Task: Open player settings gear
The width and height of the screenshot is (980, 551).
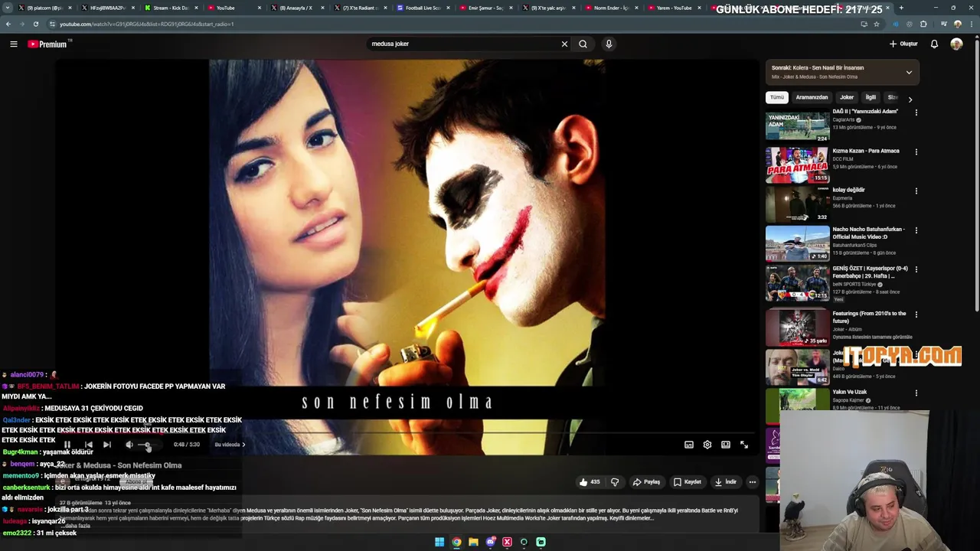Action: point(707,445)
